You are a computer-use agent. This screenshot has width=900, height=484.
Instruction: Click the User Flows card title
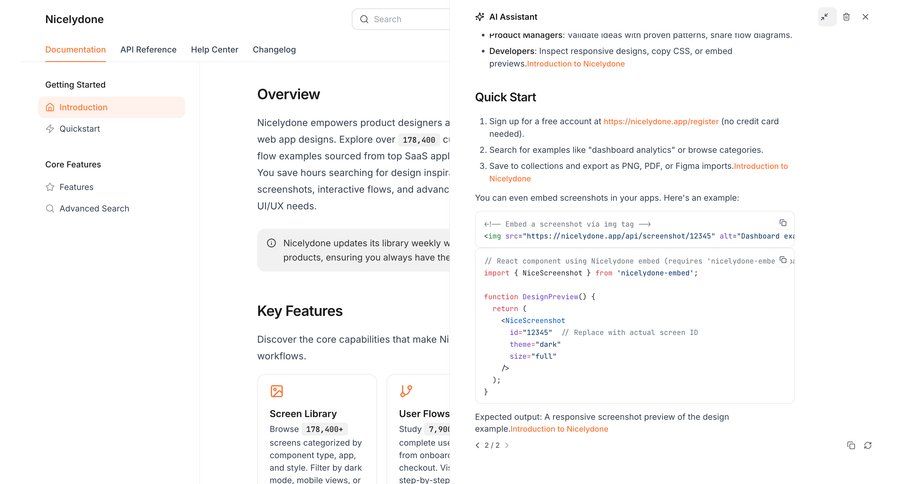coord(424,414)
